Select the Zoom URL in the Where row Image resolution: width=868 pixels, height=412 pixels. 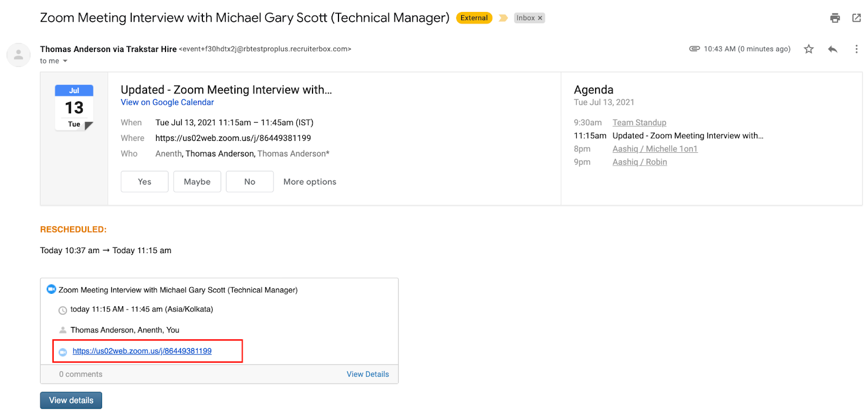coord(233,138)
